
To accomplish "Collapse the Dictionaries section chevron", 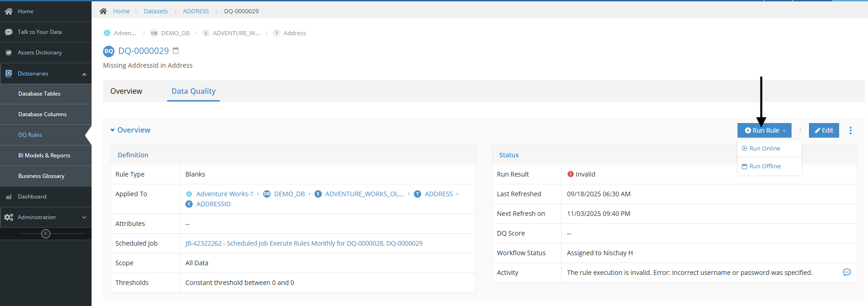I will point(84,74).
